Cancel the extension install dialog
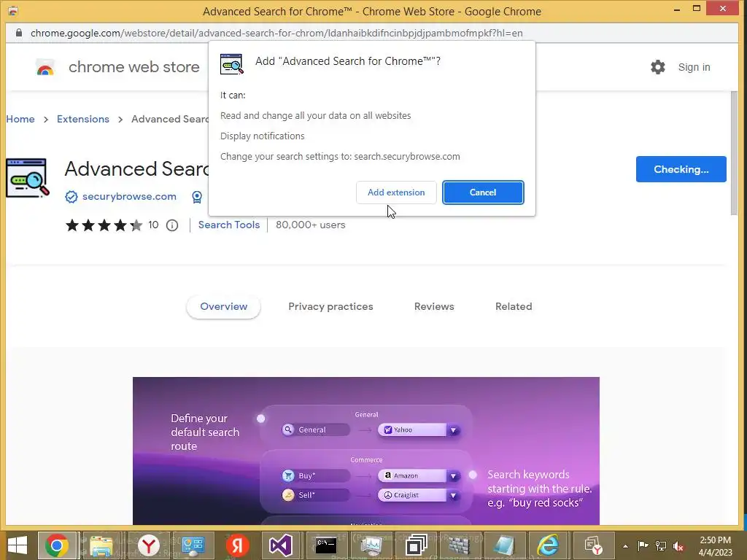 [483, 192]
